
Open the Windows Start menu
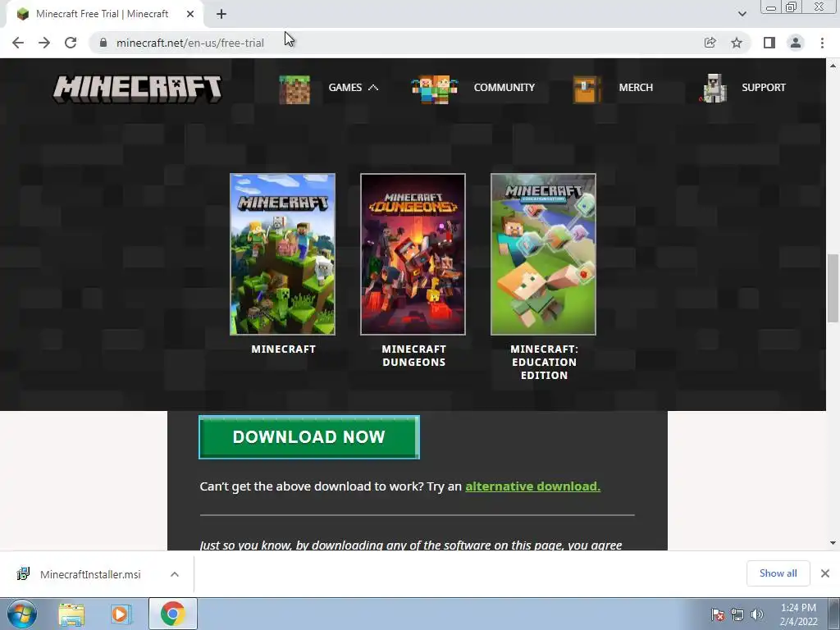coord(22,614)
